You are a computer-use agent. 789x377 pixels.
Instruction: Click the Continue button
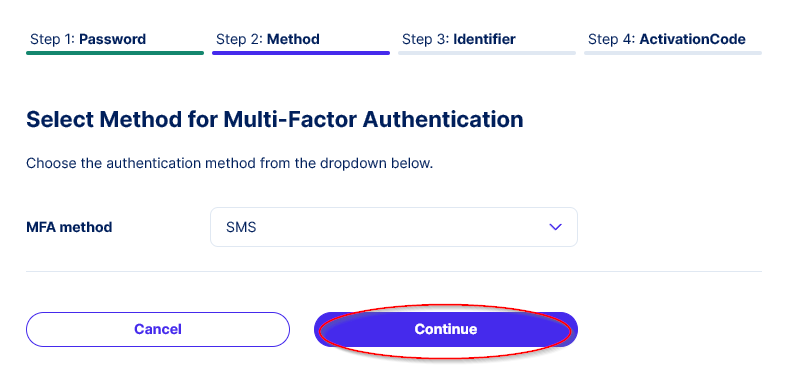point(446,329)
